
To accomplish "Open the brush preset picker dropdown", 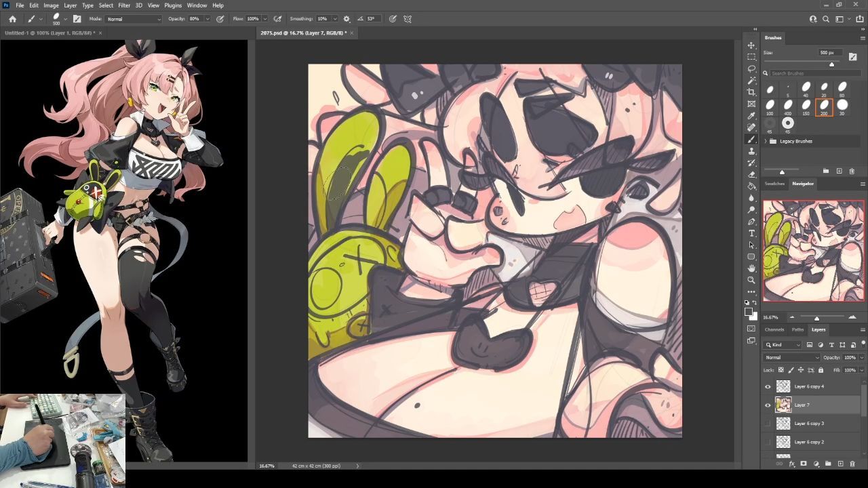I will (66, 19).
